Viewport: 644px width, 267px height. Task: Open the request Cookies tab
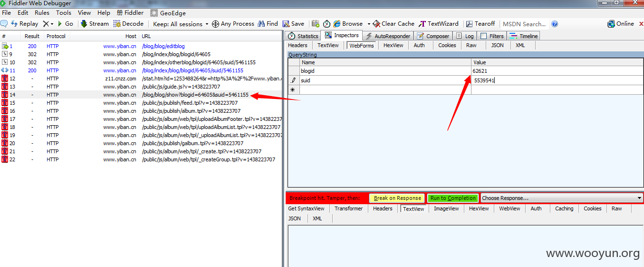click(x=447, y=45)
